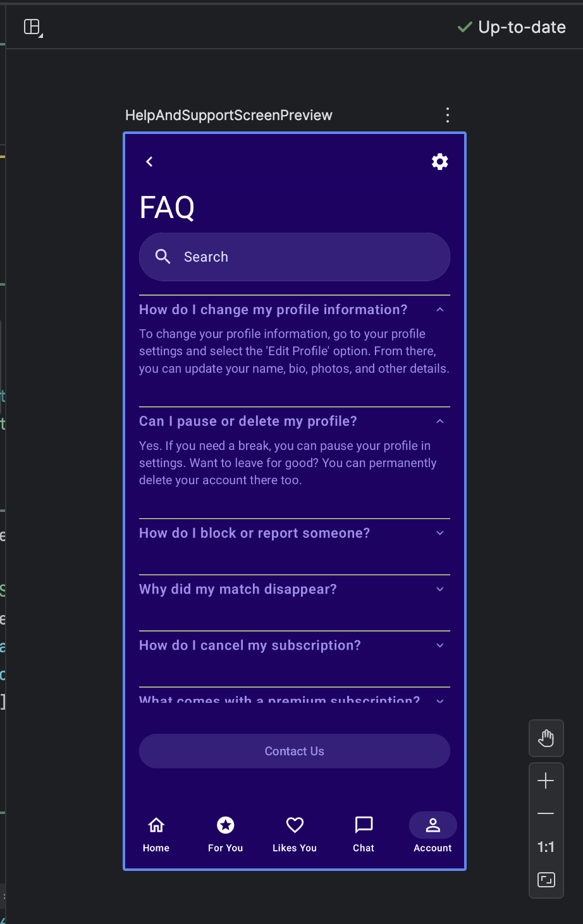Activate the pan hand tool
583x924 pixels.
546,738
